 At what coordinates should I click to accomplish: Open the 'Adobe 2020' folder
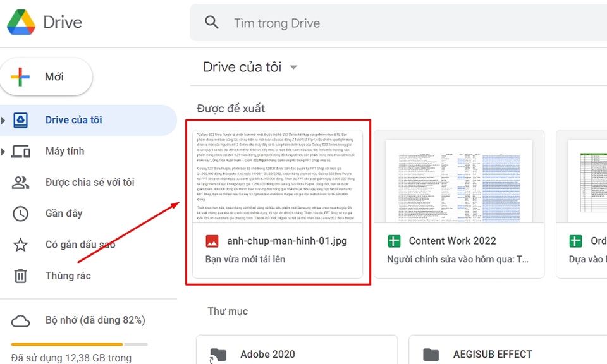297,349
